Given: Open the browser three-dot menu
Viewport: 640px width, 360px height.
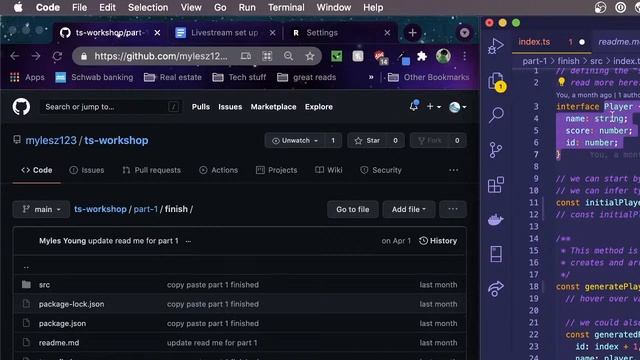Looking at the screenshot, I should 464,56.
